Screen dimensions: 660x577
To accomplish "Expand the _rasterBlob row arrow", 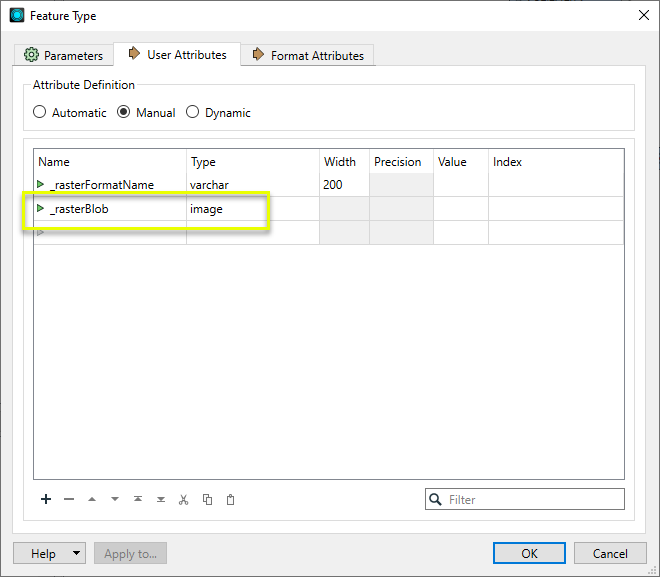I will (x=41, y=209).
